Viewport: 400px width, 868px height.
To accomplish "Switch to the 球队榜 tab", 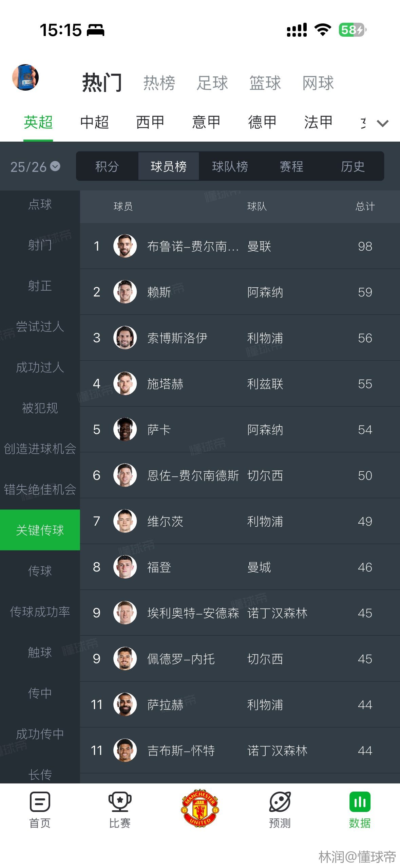I will 230,166.
